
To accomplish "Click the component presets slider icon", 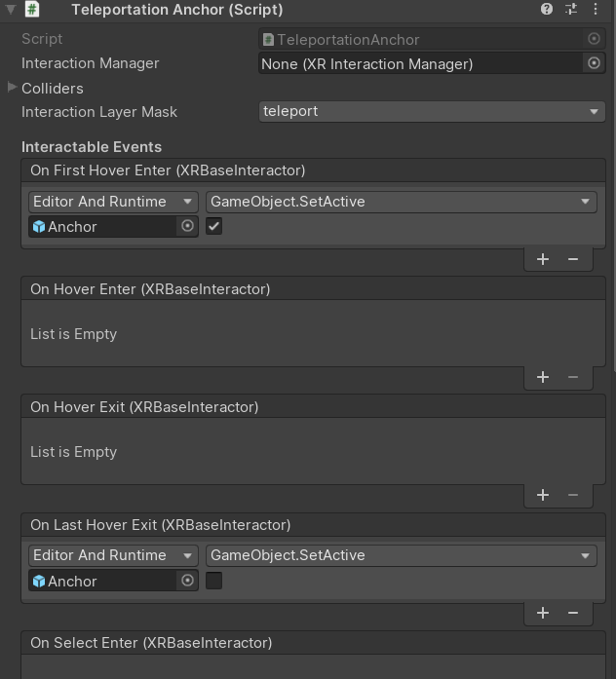I will pos(571,10).
